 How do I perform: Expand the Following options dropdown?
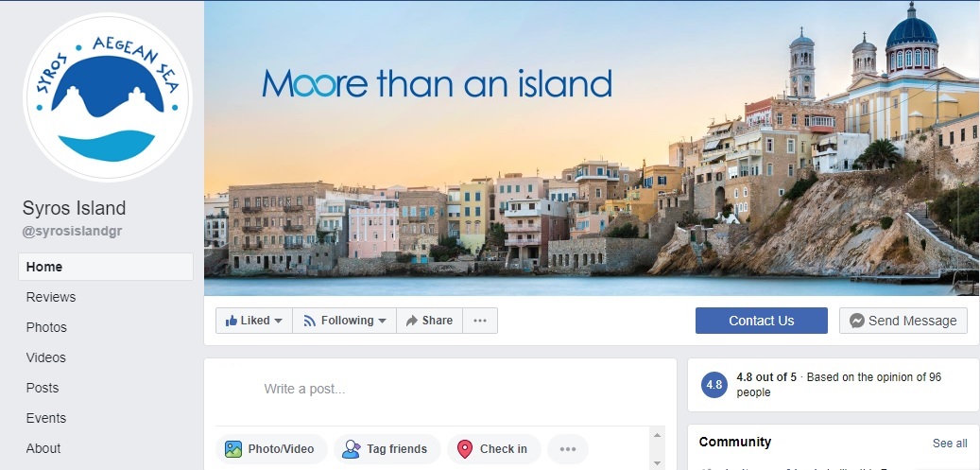pyautogui.click(x=344, y=321)
